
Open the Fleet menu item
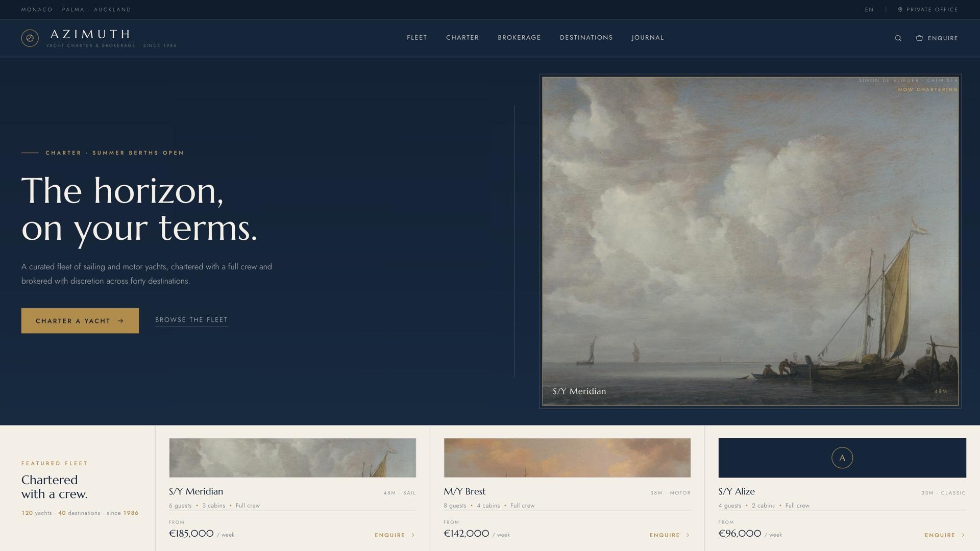click(x=416, y=38)
